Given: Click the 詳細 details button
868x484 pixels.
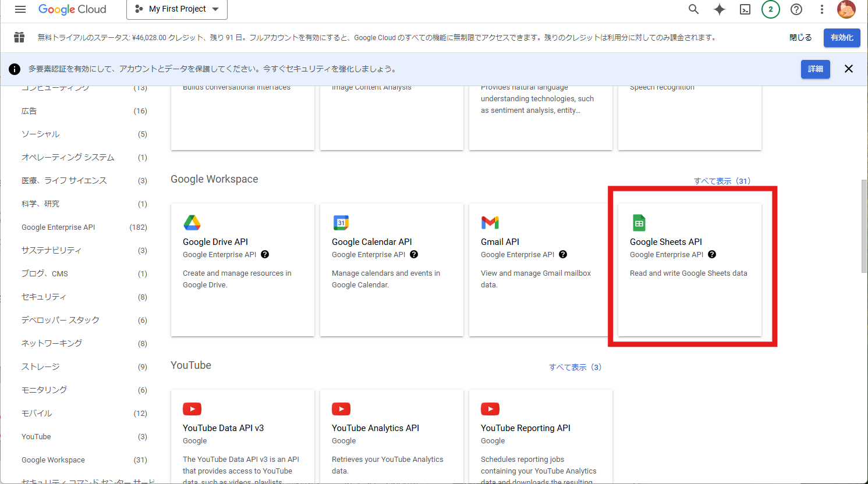Looking at the screenshot, I should [x=816, y=69].
